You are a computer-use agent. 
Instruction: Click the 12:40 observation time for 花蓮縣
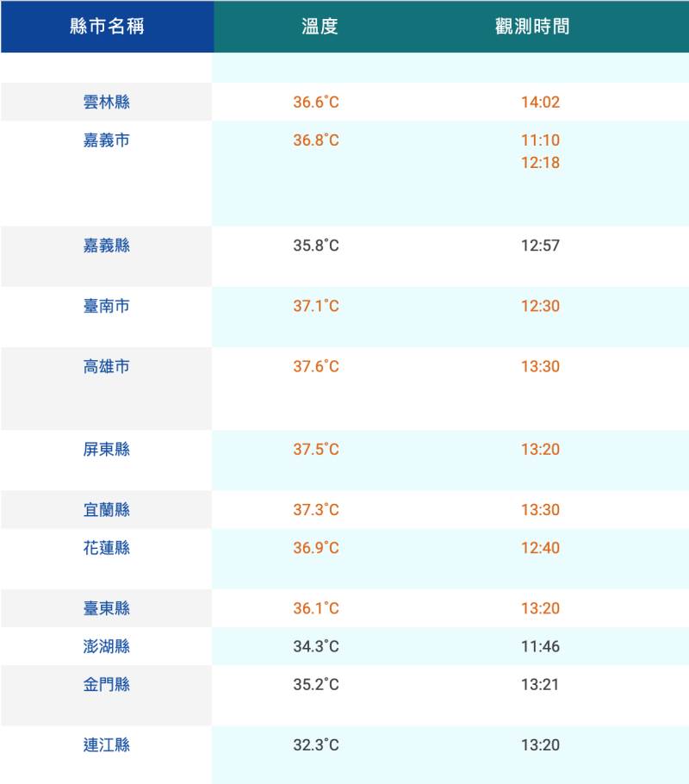(x=541, y=547)
